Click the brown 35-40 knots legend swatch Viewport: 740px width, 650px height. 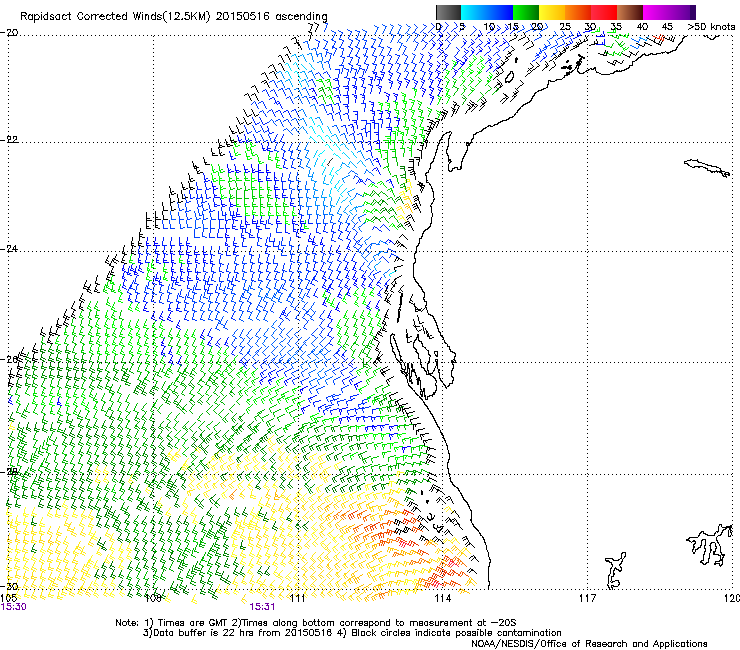click(630, 12)
